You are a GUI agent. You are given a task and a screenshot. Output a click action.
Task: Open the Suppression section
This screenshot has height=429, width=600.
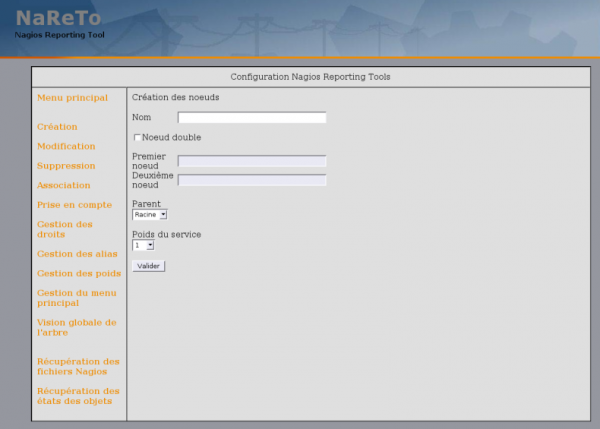point(66,166)
